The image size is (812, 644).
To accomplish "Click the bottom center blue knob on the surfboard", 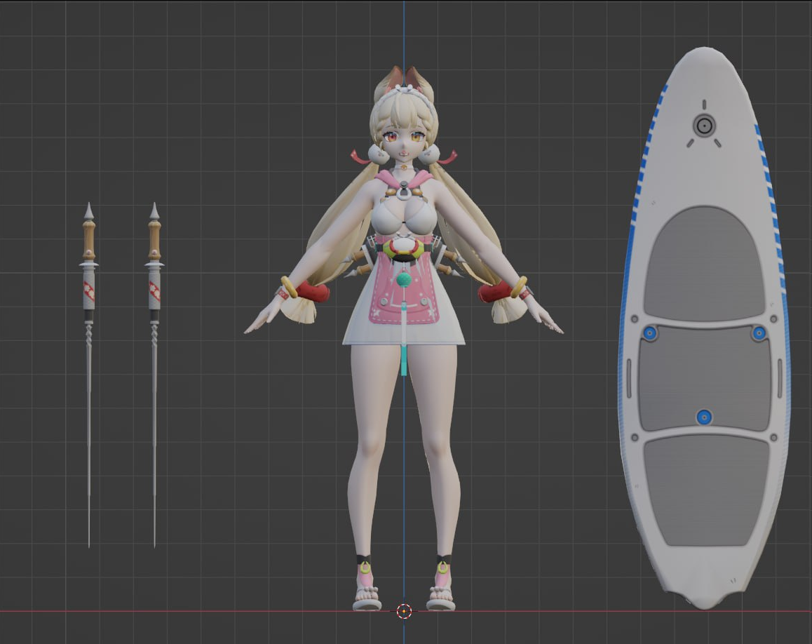I will [703, 417].
